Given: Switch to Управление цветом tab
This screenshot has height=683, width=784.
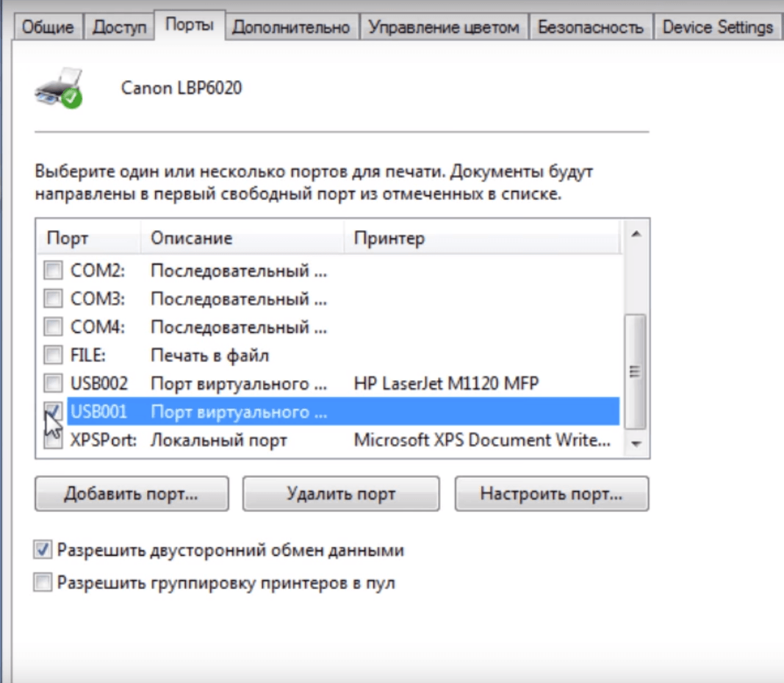Looking at the screenshot, I should [443, 28].
